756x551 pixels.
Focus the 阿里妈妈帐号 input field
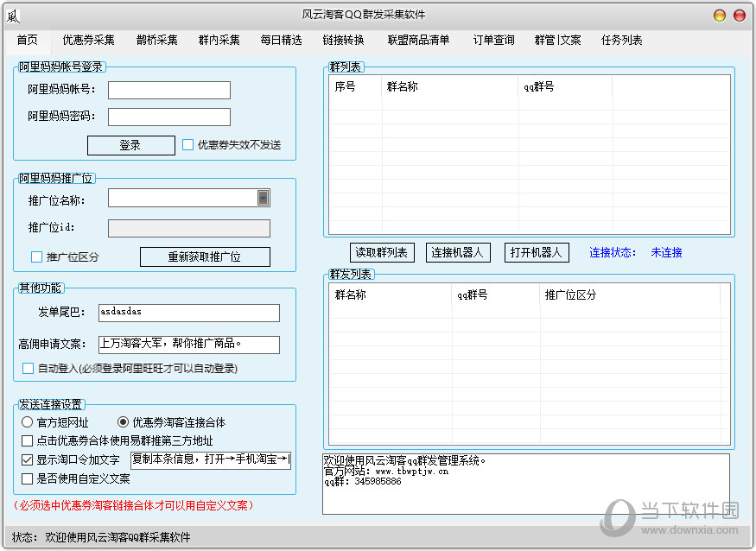169,90
